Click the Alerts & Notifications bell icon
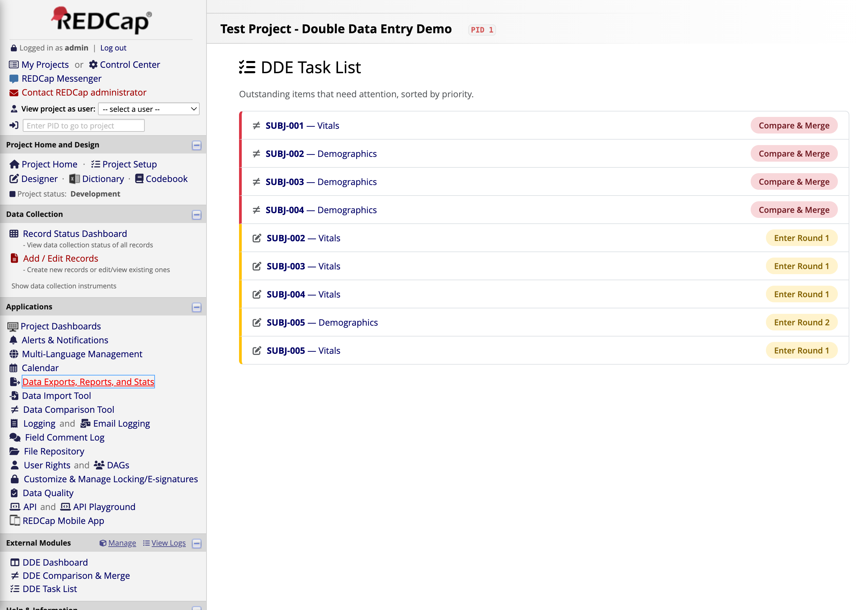This screenshot has height=610, width=868. tap(14, 340)
